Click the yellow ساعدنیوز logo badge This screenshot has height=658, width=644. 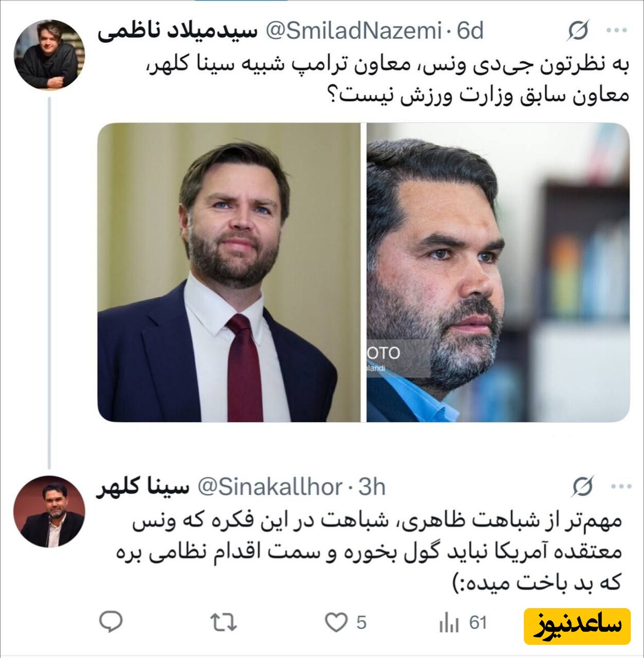[x=577, y=626]
